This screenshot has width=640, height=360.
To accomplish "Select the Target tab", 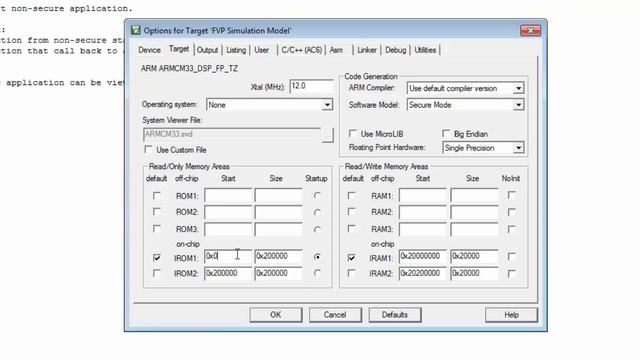I will pyautogui.click(x=179, y=49).
